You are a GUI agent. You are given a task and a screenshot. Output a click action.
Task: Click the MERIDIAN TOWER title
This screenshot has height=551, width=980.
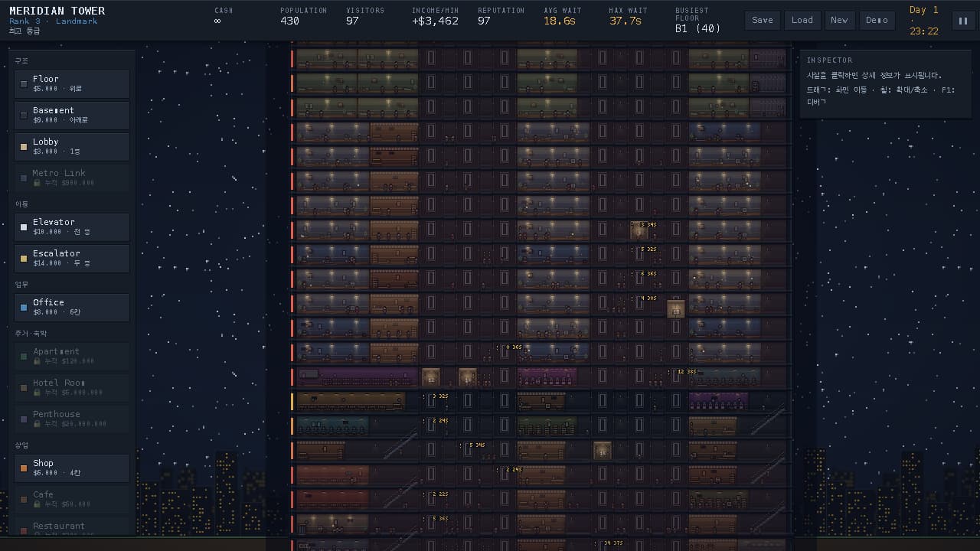[57, 11]
